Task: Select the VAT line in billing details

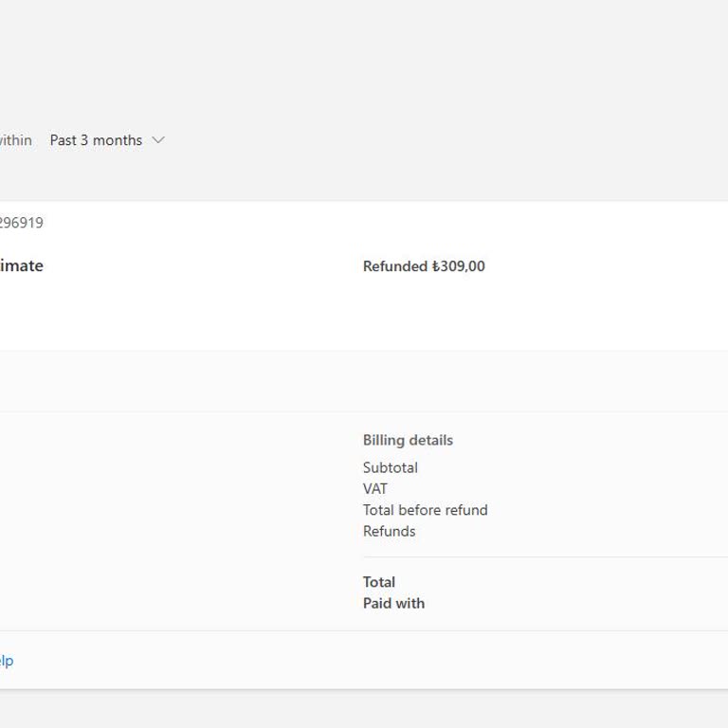Action: (374, 488)
